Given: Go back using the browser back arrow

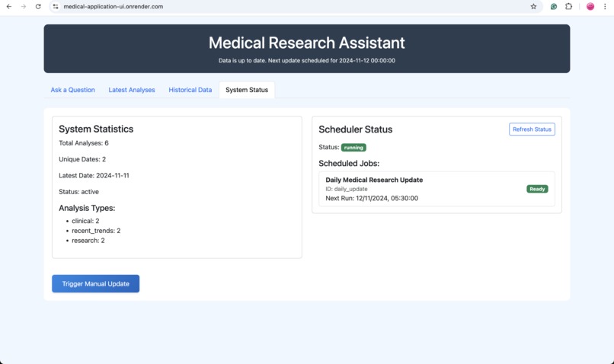Looking at the screenshot, I should coord(9,7).
